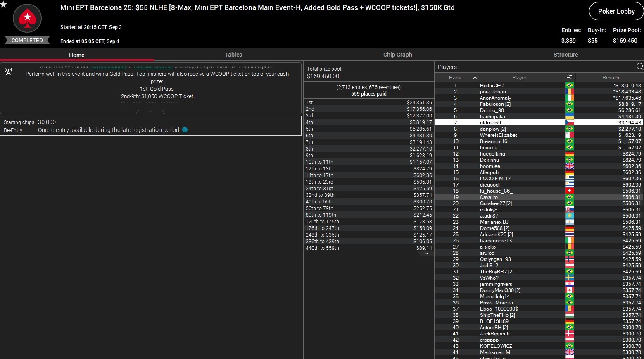Click the Hungary flag for ShipTheFliip
644x359 pixels.
point(570,315)
